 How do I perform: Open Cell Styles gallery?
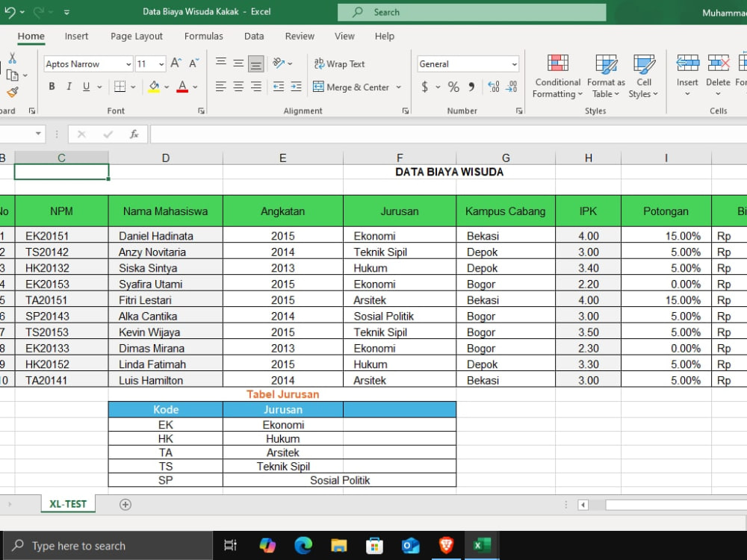click(x=644, y=76)
